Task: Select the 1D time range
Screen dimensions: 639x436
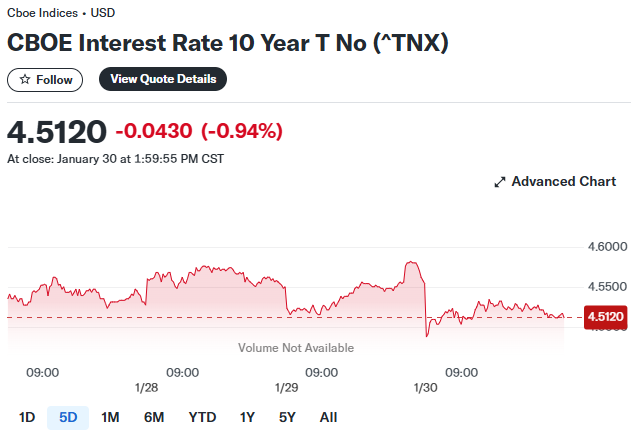Action: pyautogui.click(x=27, y=417)
